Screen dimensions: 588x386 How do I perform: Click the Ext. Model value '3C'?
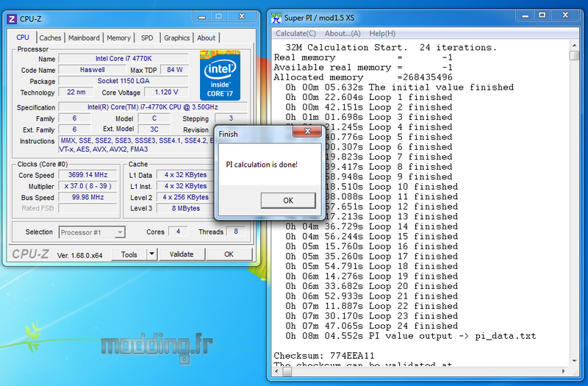(x=154, y=129)
